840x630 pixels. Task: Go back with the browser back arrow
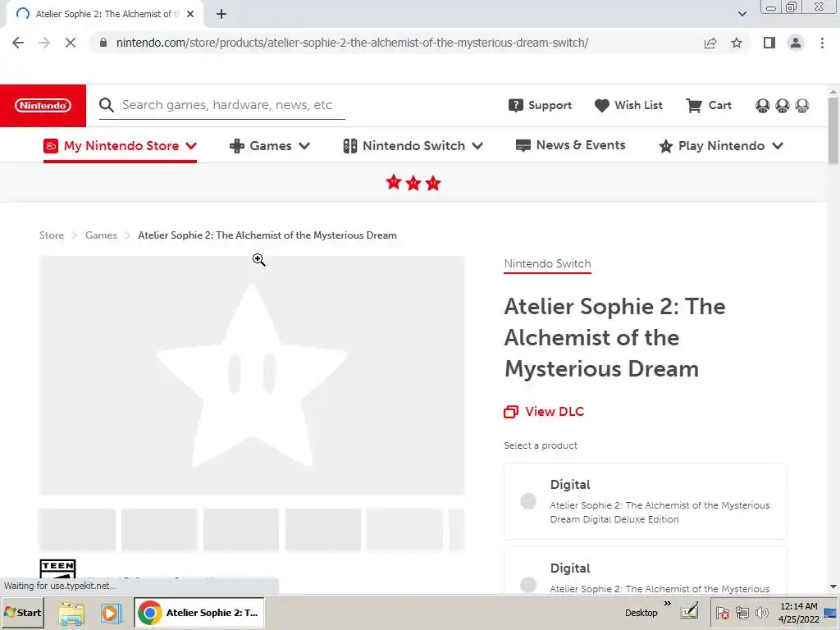click(x=18, y=43)
